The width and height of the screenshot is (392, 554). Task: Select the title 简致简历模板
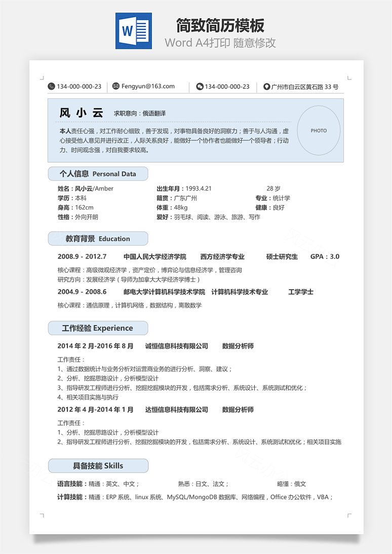point(220,25)
